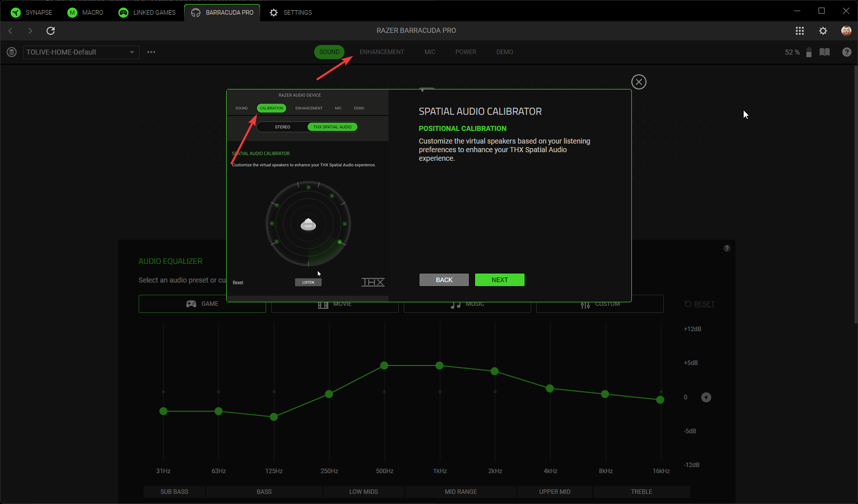
Task: Open settings via top-right gear icon
Action: [823, 31]
